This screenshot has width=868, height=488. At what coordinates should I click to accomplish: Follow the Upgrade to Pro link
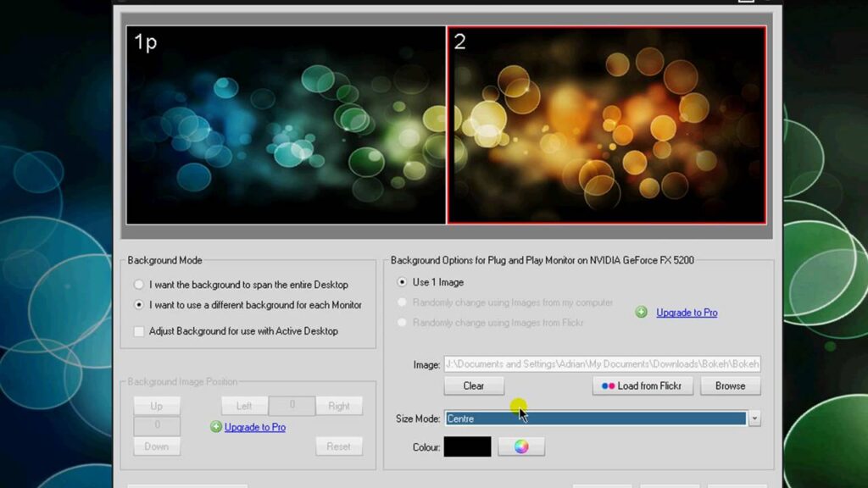(x=687, y=313)
